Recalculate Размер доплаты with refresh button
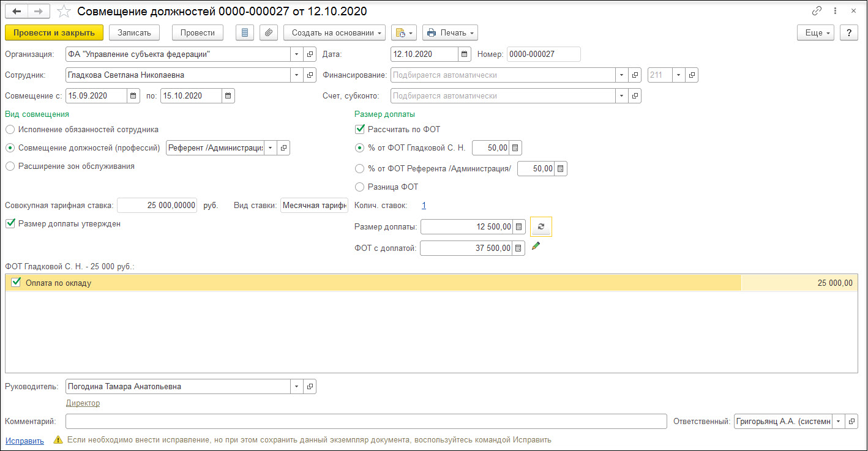The image size is (868, 451). pos(541,226)
